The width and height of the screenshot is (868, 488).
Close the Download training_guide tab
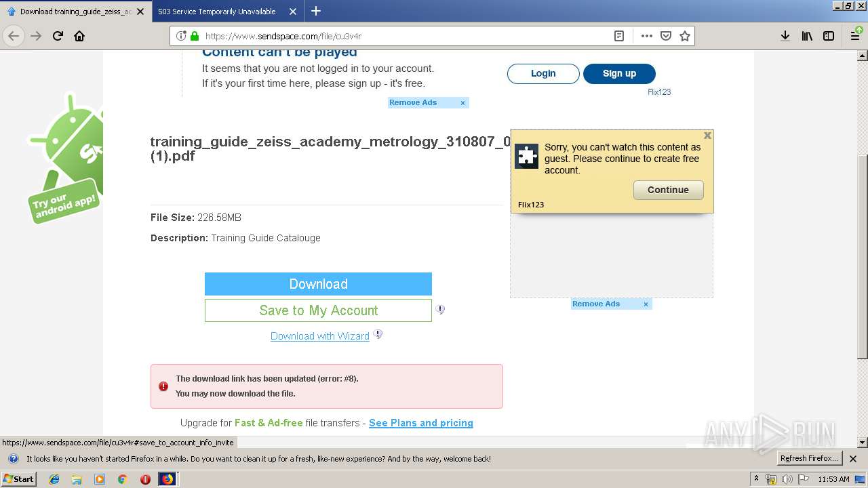coord(140,12)
